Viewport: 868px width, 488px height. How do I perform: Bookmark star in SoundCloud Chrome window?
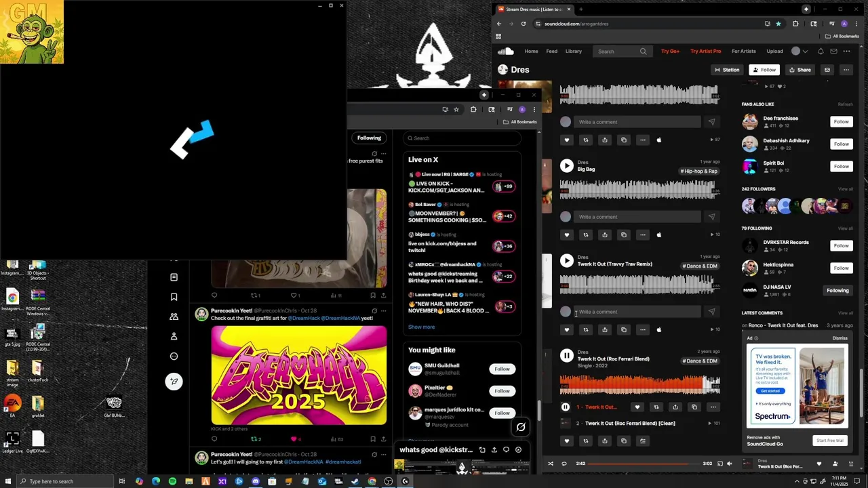(x=778, y=24)
